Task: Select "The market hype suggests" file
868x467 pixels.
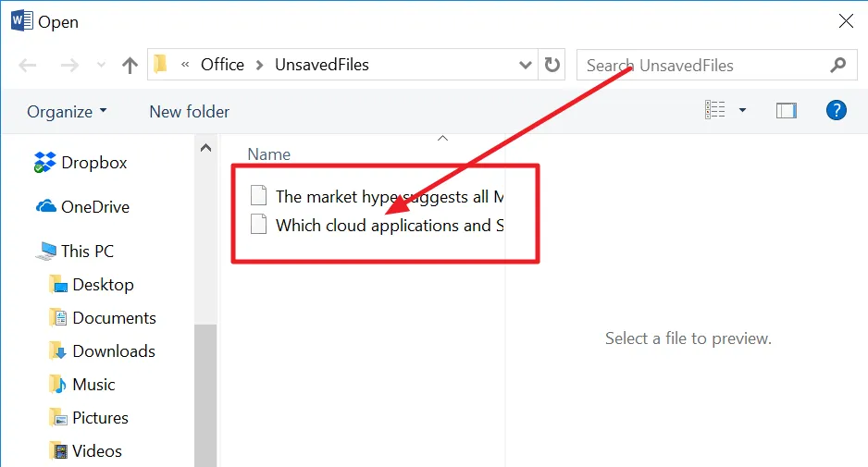Action: coord(377,196)
